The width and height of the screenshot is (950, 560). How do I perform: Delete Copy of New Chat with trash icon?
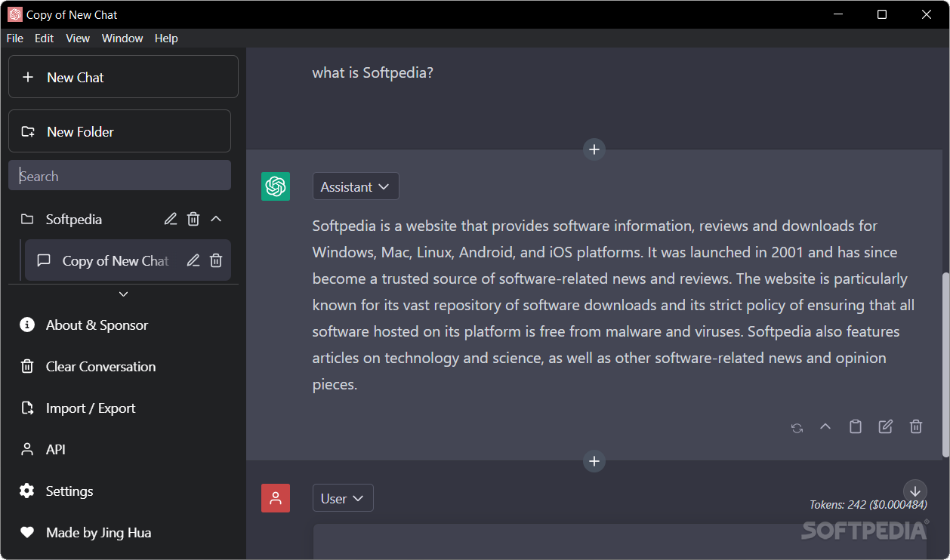tap(216, 260)
